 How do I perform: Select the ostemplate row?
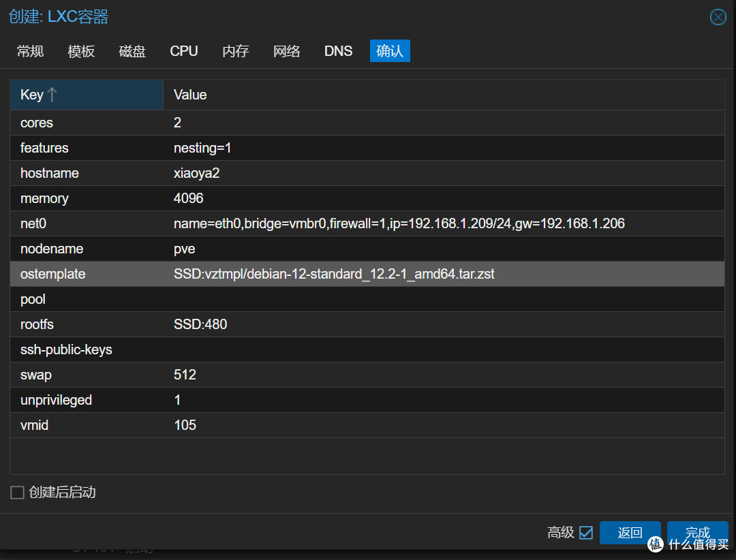[367, 274]
